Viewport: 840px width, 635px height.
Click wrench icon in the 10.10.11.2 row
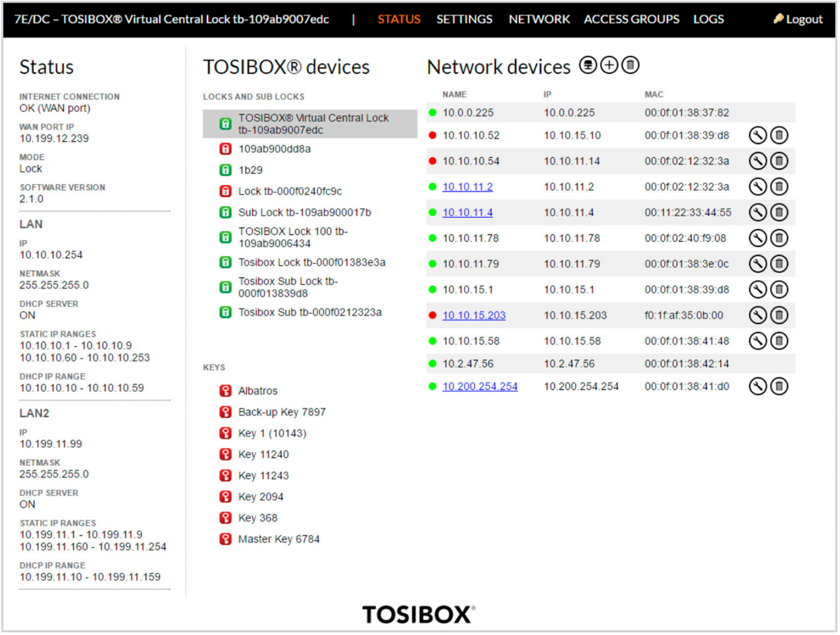coord(758,187)
